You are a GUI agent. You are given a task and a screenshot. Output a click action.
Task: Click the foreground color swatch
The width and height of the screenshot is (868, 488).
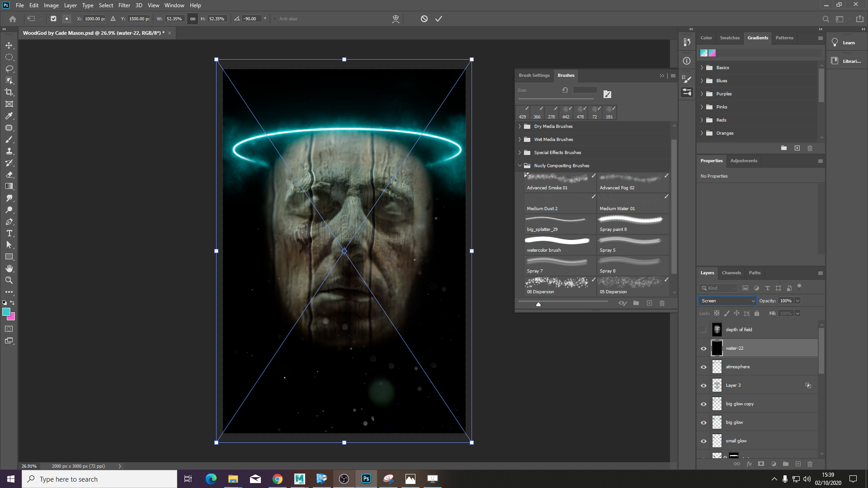tap(6, 312)
